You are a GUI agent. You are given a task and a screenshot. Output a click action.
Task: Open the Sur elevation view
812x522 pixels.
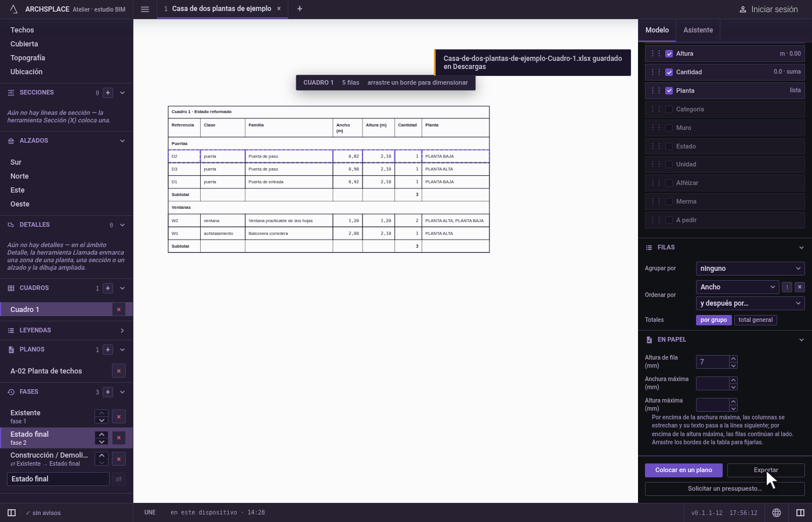coord(16,162)
